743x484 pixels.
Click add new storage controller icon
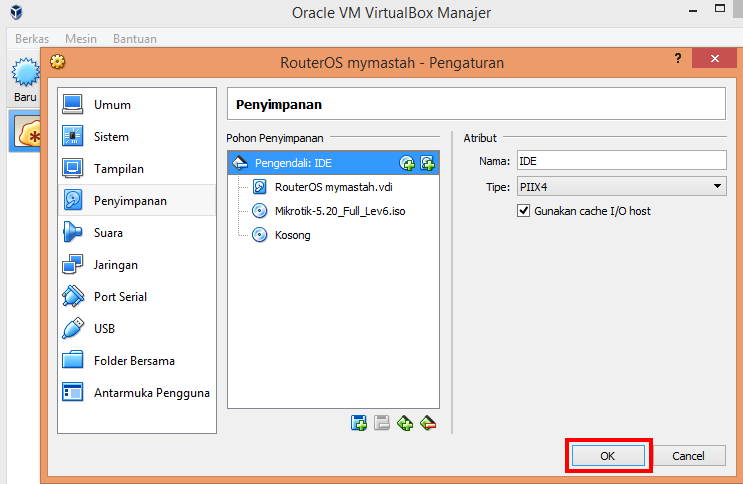(359, 422)
